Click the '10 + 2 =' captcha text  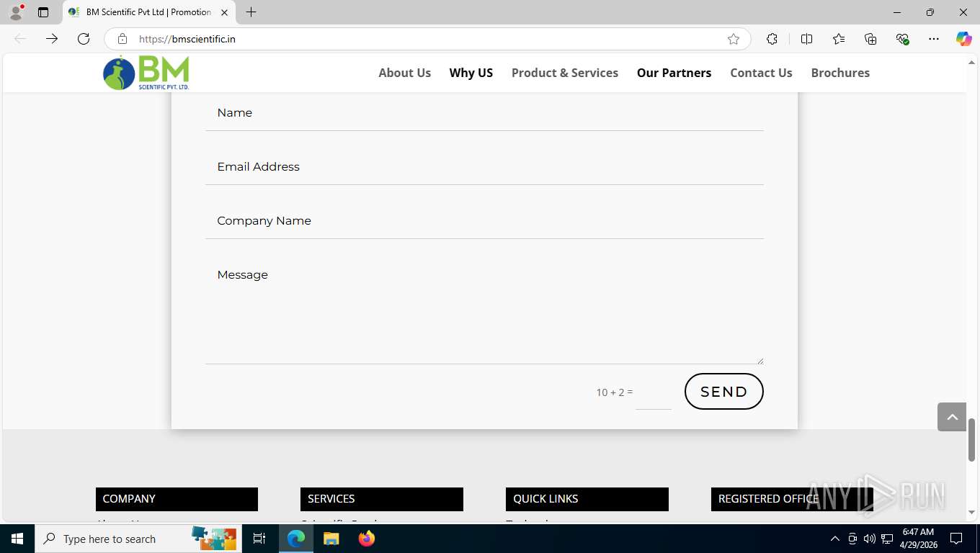coord(614,392)
